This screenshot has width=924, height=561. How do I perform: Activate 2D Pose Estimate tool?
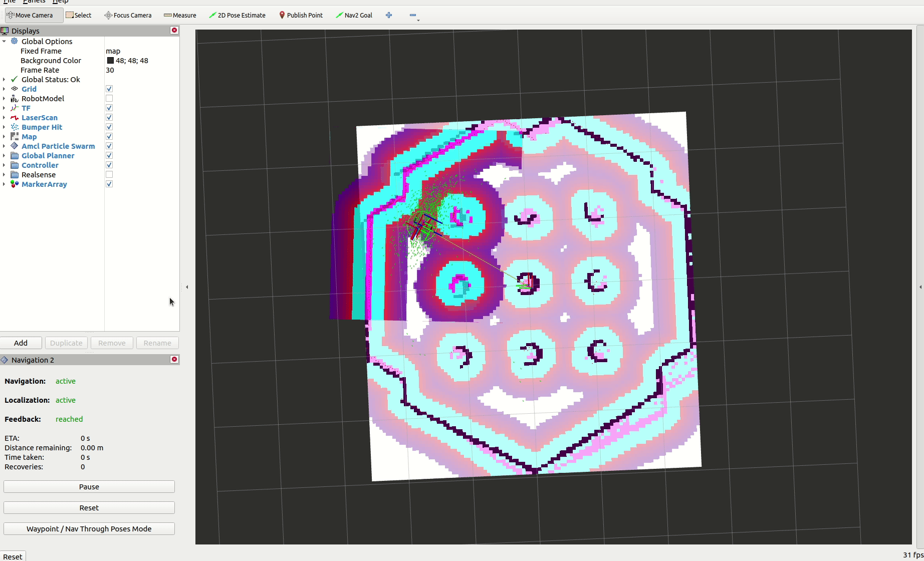coord(237,15)
